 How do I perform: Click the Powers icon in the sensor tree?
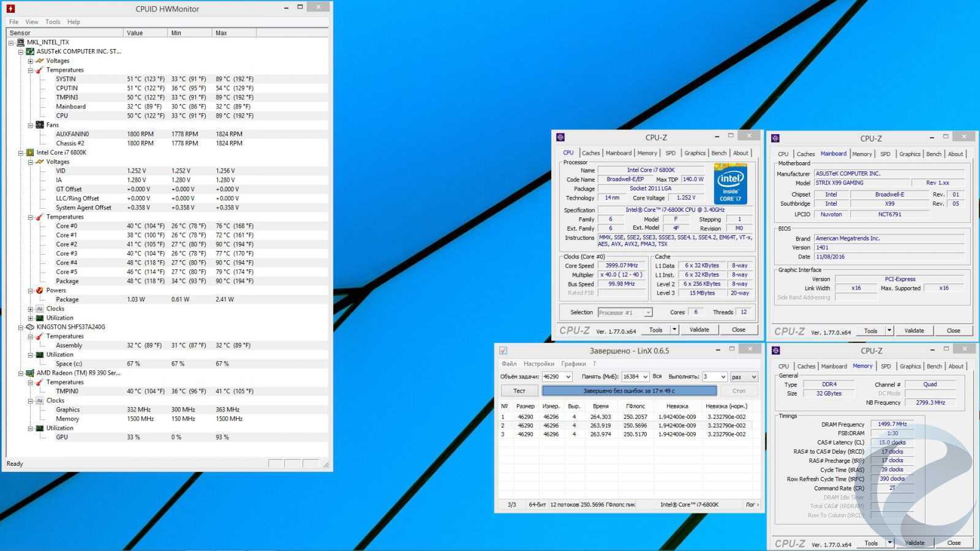click(x=40, y=290)
